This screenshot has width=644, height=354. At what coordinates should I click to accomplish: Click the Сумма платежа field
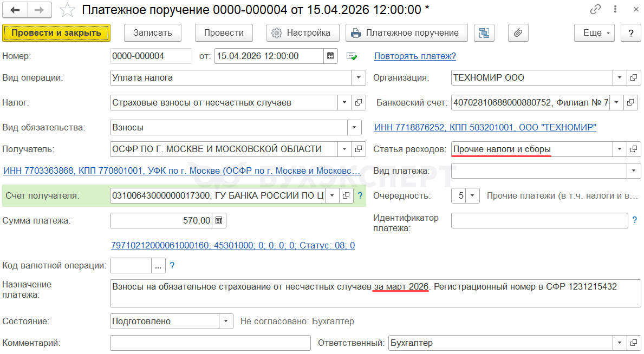(161, 220)
